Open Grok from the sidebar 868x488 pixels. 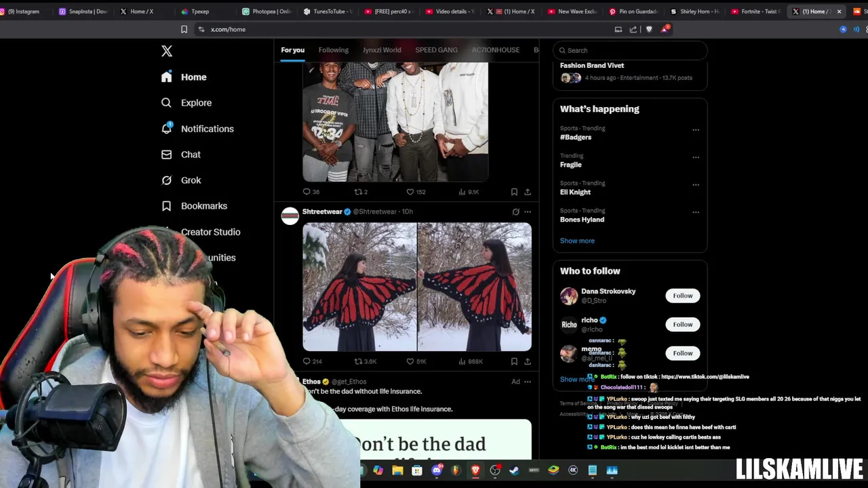tap(180, 180)
